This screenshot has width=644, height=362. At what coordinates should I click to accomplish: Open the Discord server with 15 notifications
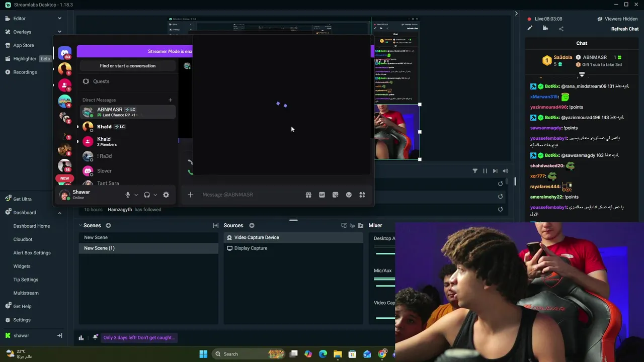coord(64,165)
